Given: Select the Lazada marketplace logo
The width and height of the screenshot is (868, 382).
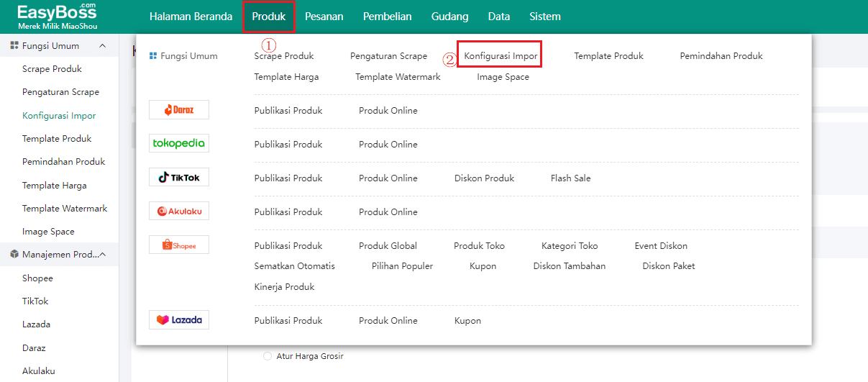Looking at the screenshot, I should pyautogui.click(x=179, y=320).
